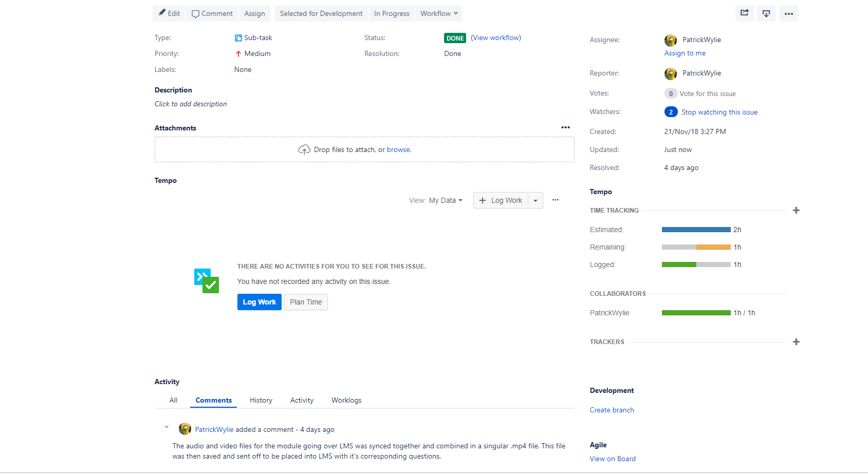Click the share issue icon
Viewport: 868px width, 474px height.
(744, 13)
